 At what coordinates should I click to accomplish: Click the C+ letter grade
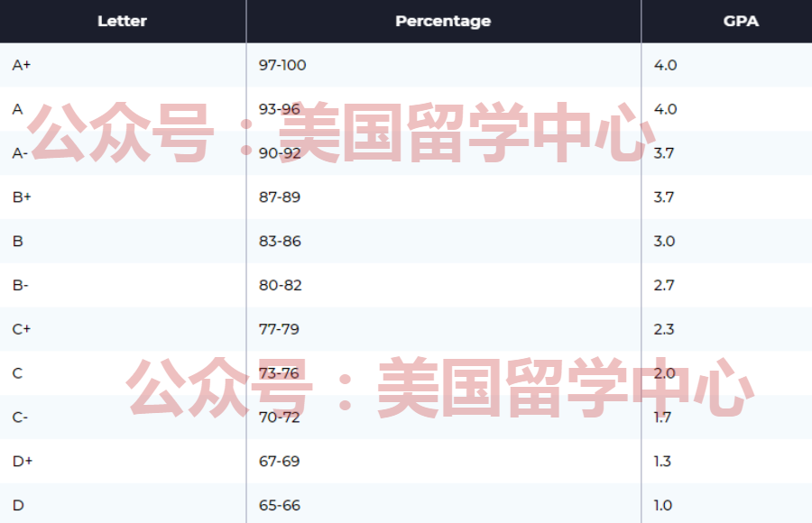click(x=20, y=329)
